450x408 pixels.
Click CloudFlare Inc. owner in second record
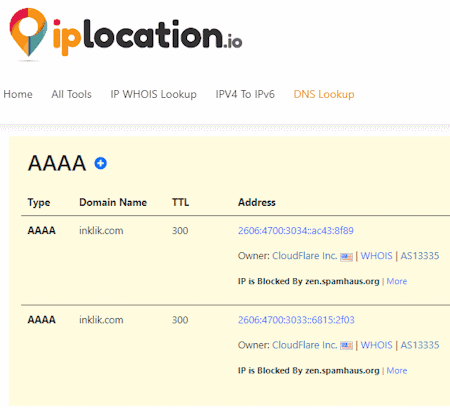point(305,345)
